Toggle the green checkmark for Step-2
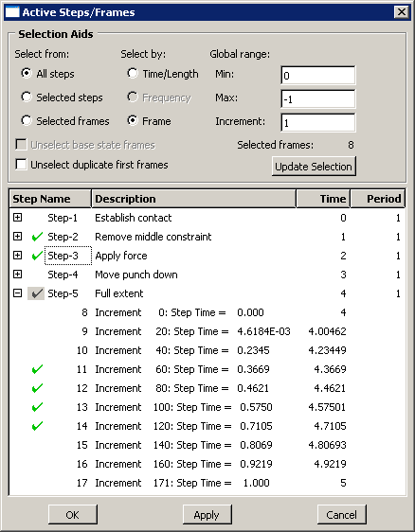415x532 pixels. tap(37, 237)
